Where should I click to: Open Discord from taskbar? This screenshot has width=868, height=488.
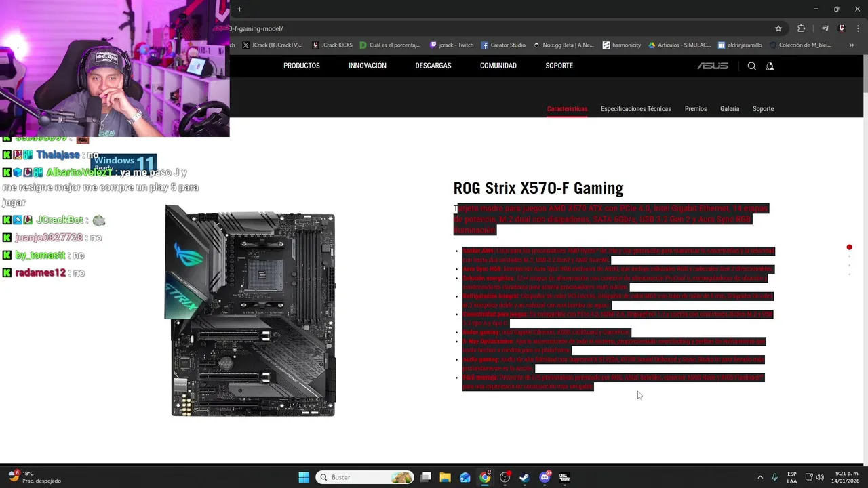(545, 477)
